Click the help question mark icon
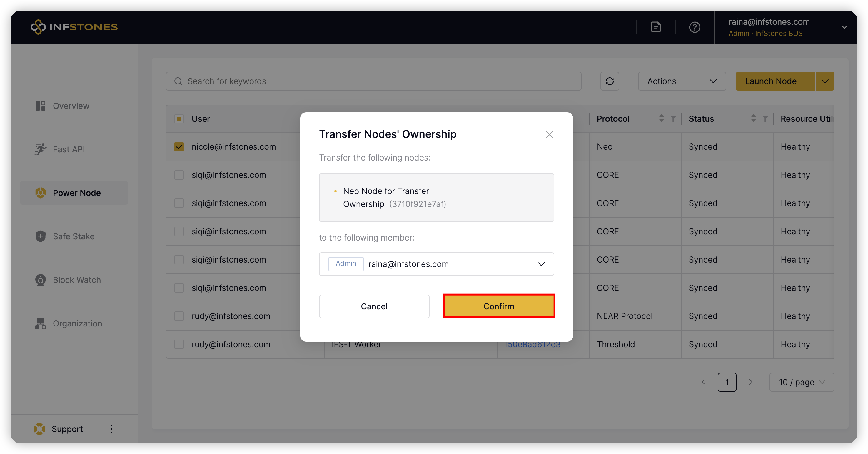Image resolution: width=868 pixels, height=454 pixels. [x=695, y=27]
